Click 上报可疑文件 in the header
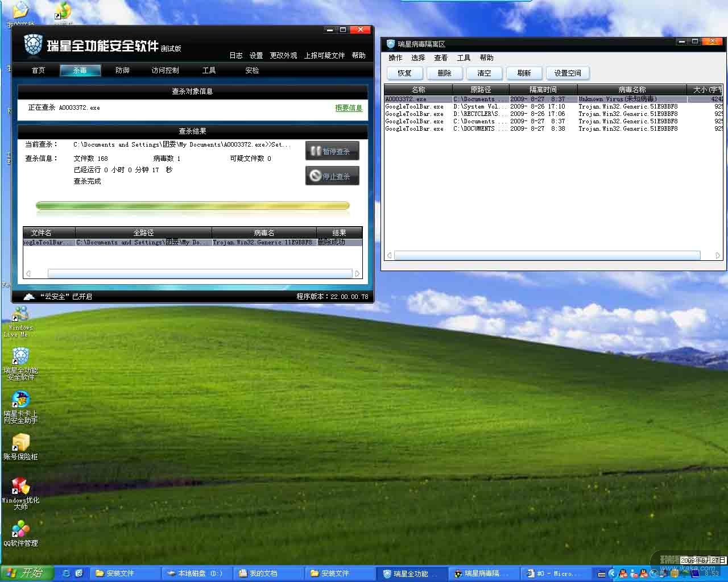Image resolution: width=728 pixels, height=582 pixels. 324,56
